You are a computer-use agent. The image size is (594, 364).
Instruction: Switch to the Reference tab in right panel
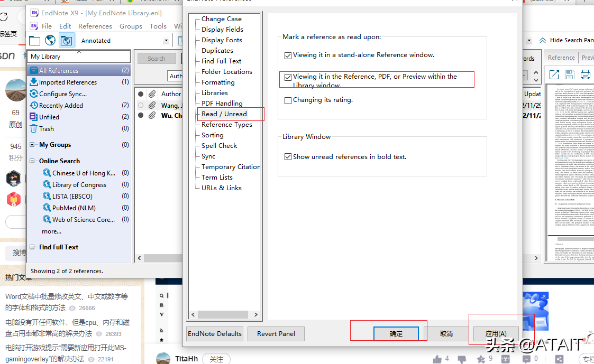point(561,58)
